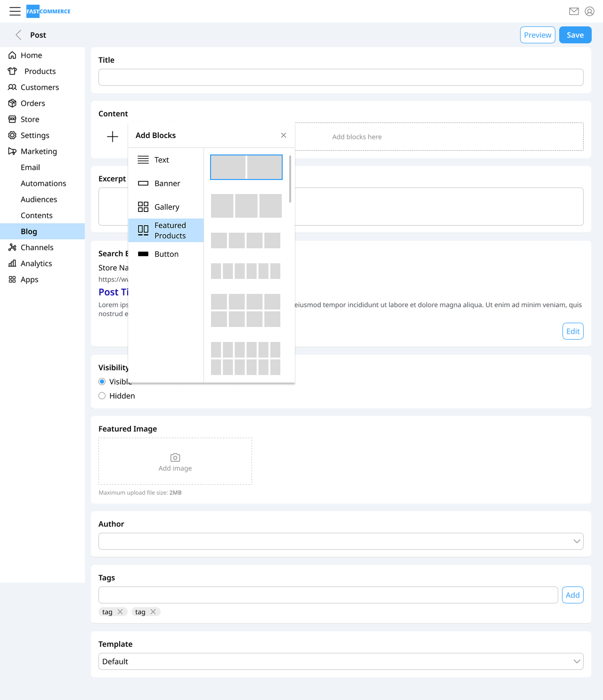The width and height of the screenshot is (603, 700).
Task: Close the Add Blocks panel
Action: coord(284,135)
